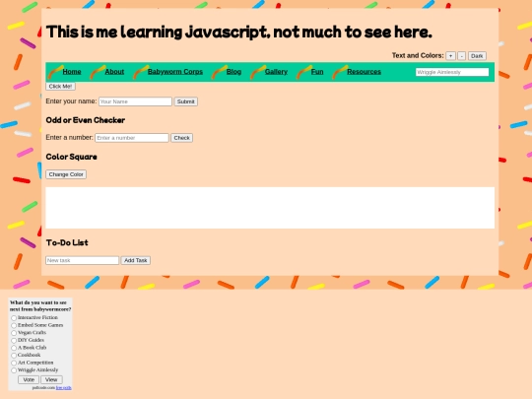This screenshot has height=399, width=532.
Task: Open the Home navigation link
Action: [72, 72]
